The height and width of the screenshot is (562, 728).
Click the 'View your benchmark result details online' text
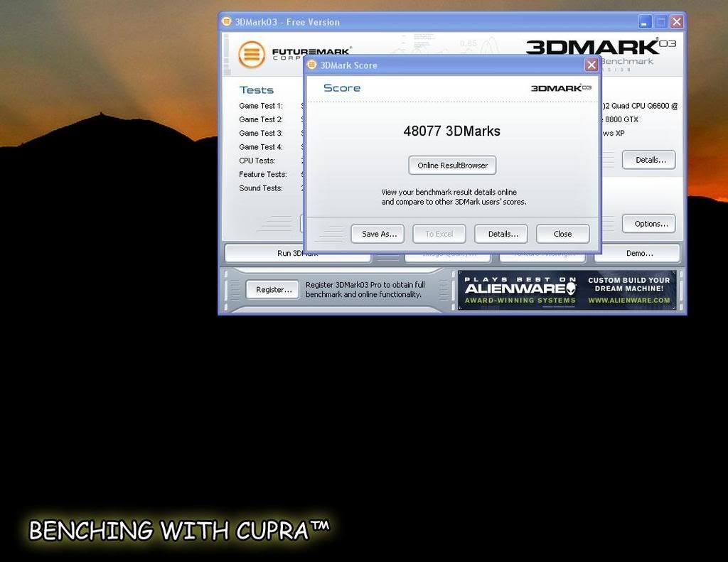point(449,192)
